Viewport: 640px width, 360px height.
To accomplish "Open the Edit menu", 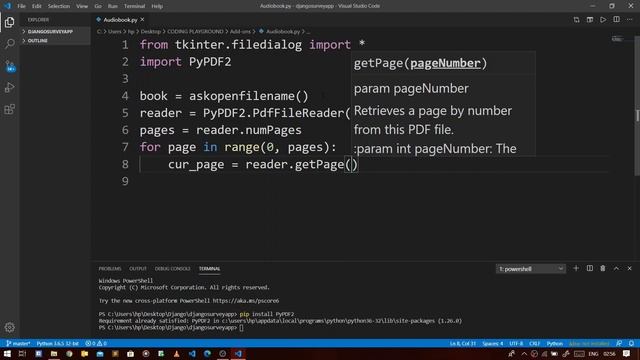I will (37, 6).
